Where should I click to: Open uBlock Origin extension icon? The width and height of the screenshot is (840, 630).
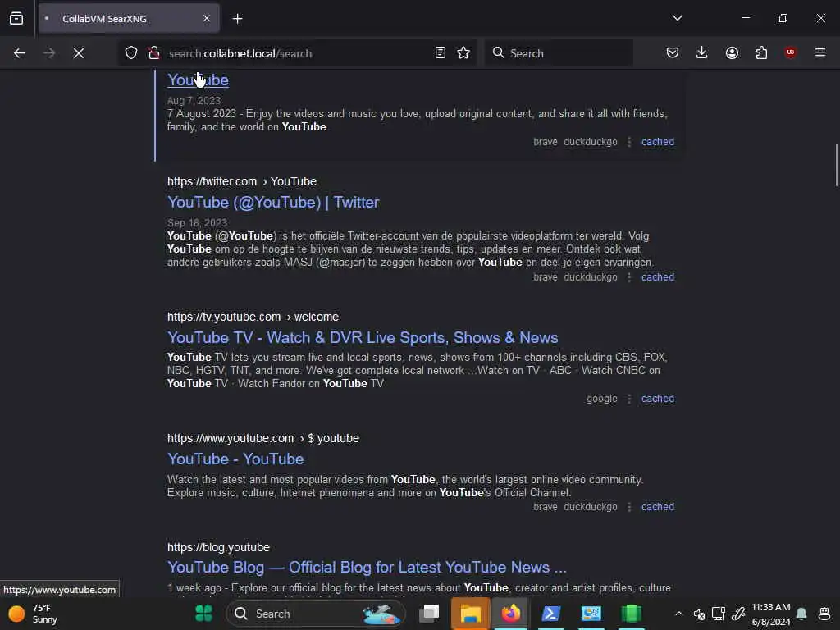(790, 52)
